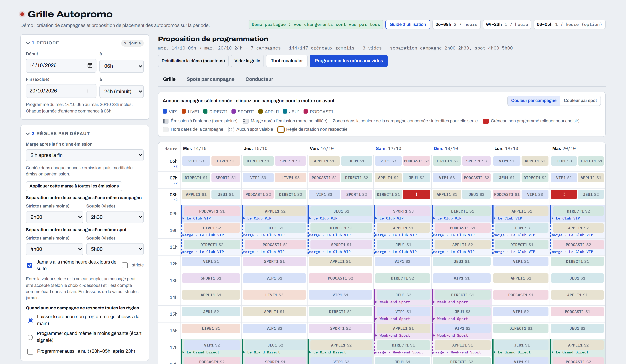Open spot strict separation dropdown 4h00
Viewport: 626px width, 364px height.
tap(54, 249)
